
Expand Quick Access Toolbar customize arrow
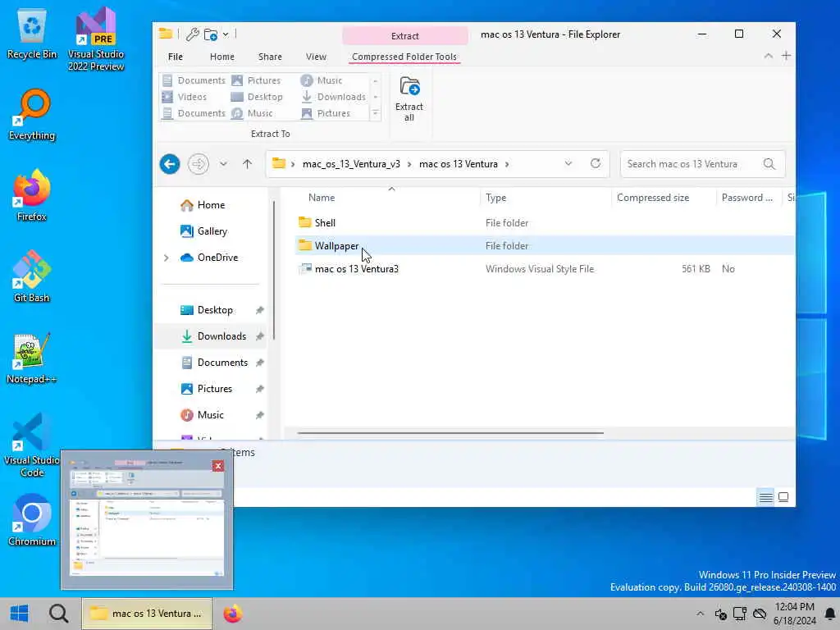(x=226, y=34)
